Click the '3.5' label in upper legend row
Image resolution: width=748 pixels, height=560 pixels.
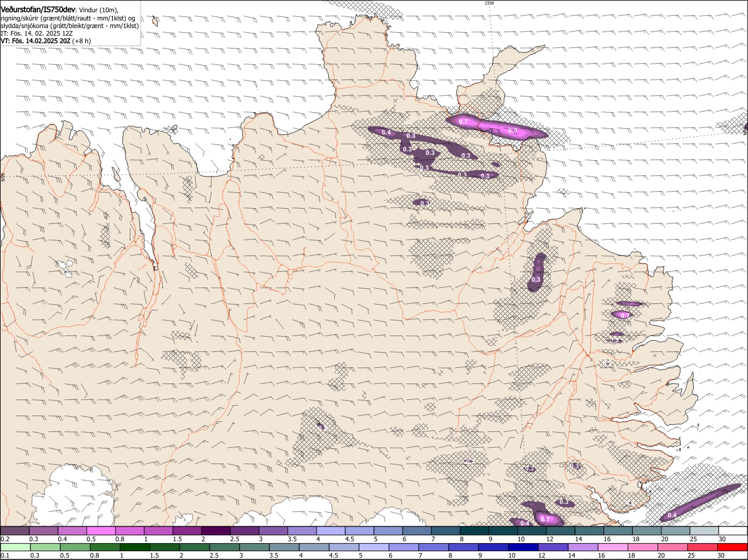pos(292,539)
